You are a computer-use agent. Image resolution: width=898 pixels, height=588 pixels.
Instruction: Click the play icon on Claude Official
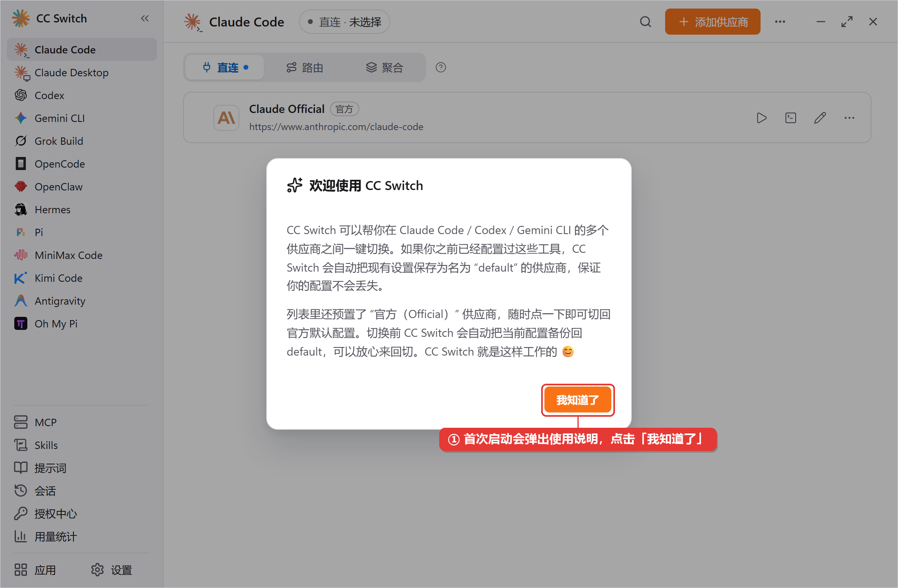click(761, 118)
